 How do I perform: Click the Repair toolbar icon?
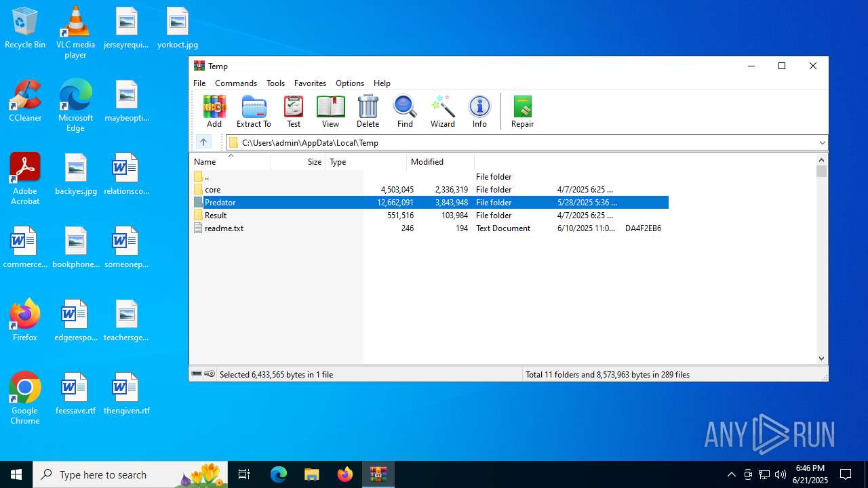pos(522,111)
